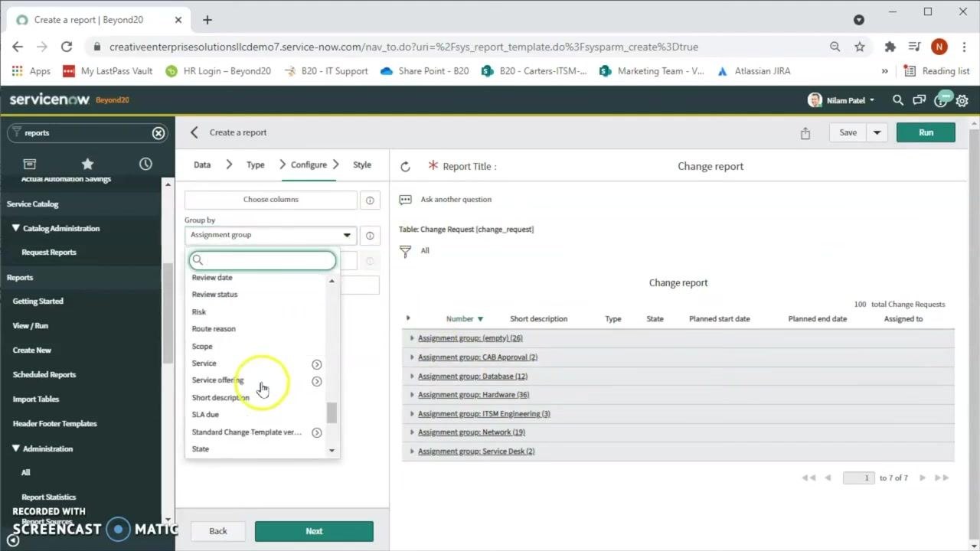Click the Next button
This screenshot has height=551, width=980.
click(314, 531)
